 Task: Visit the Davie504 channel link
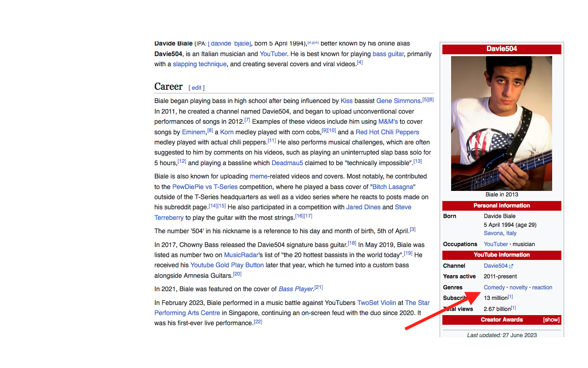[496, 266]
